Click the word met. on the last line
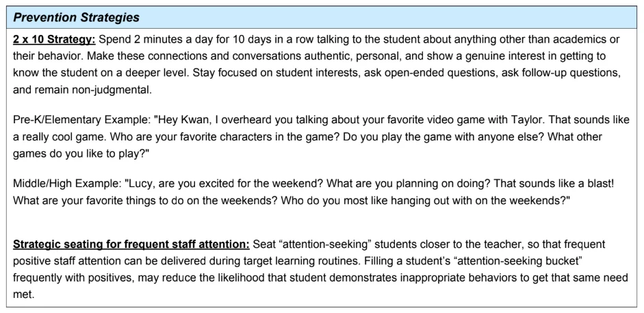The image size is (644, 313). (23, 295)
